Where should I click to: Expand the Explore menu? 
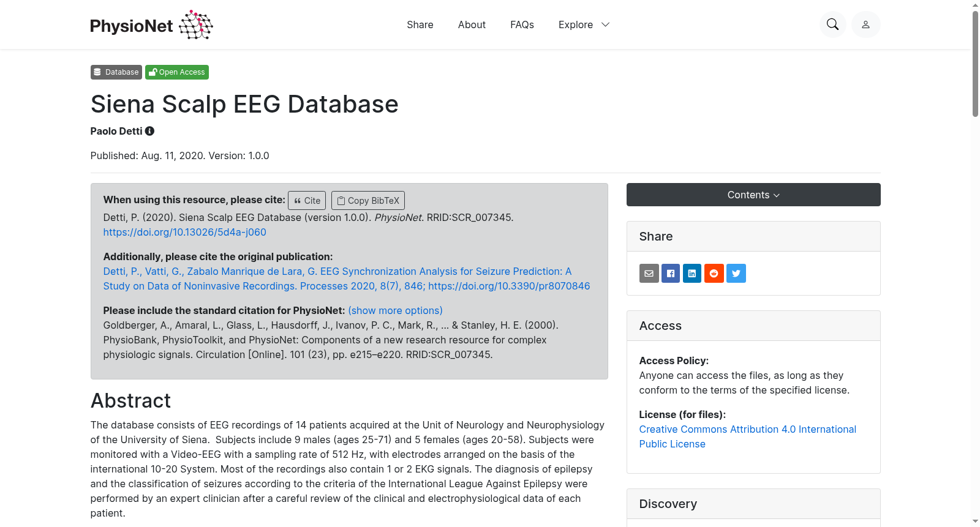point(584,24)
